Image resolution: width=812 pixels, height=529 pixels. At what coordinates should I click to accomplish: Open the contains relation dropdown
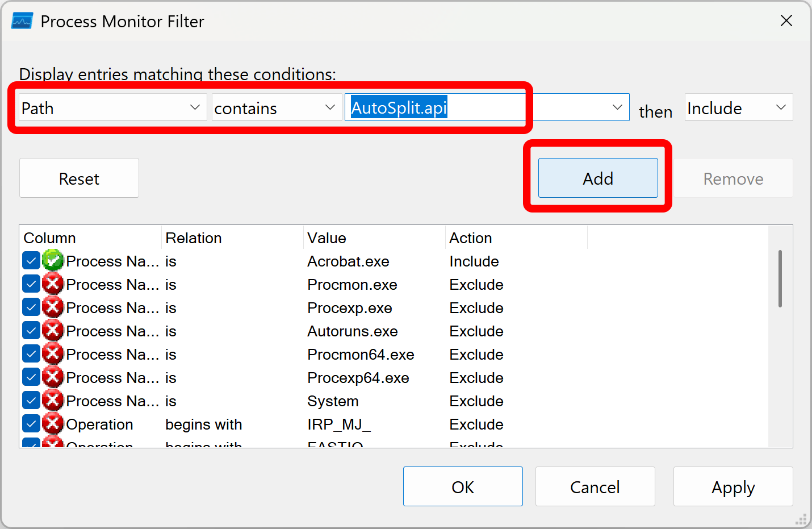[x=330, y=107]
